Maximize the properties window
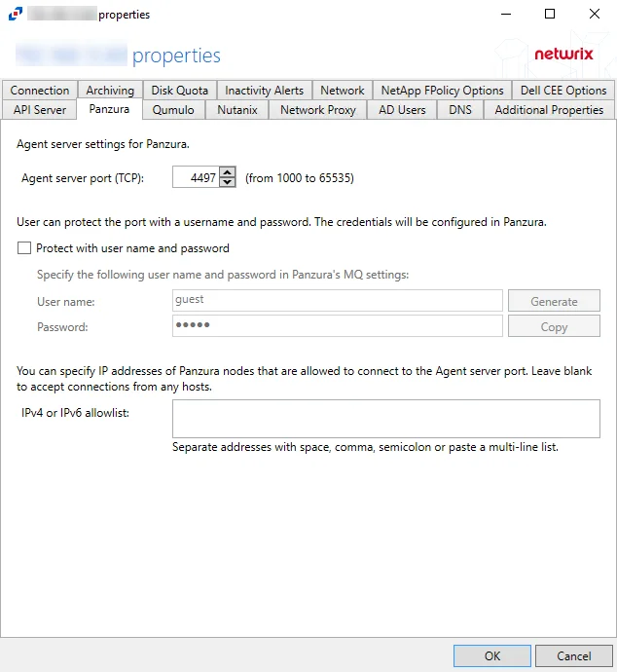This screenshot has height=672, width=617. 550,14
